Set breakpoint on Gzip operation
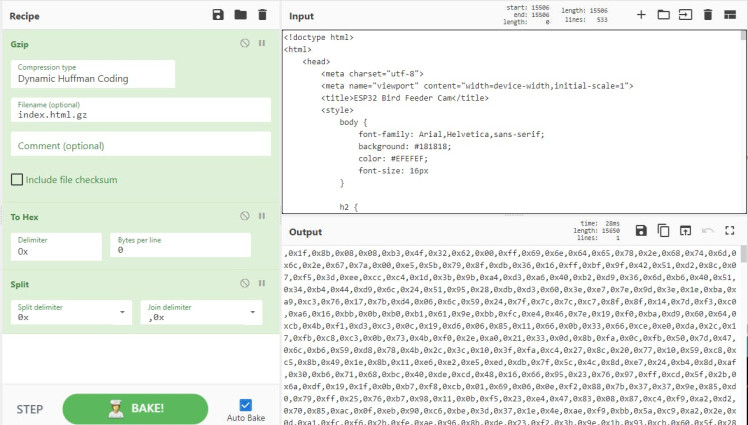The height and width of the screenshot is (425, 748). tap(262, 43)
